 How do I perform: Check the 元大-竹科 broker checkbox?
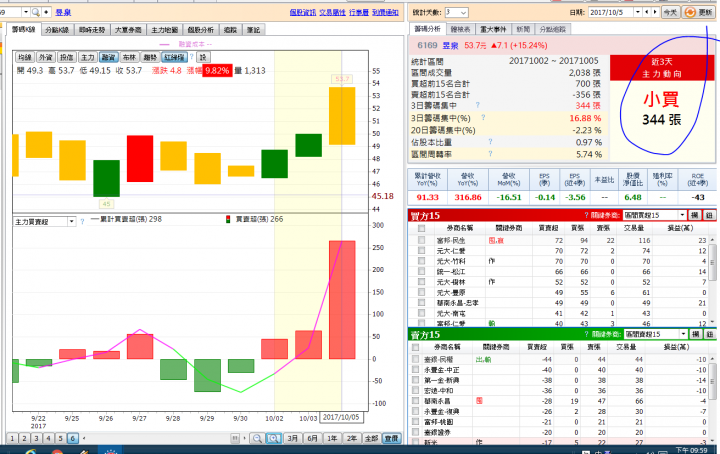(x=422, y=261)
